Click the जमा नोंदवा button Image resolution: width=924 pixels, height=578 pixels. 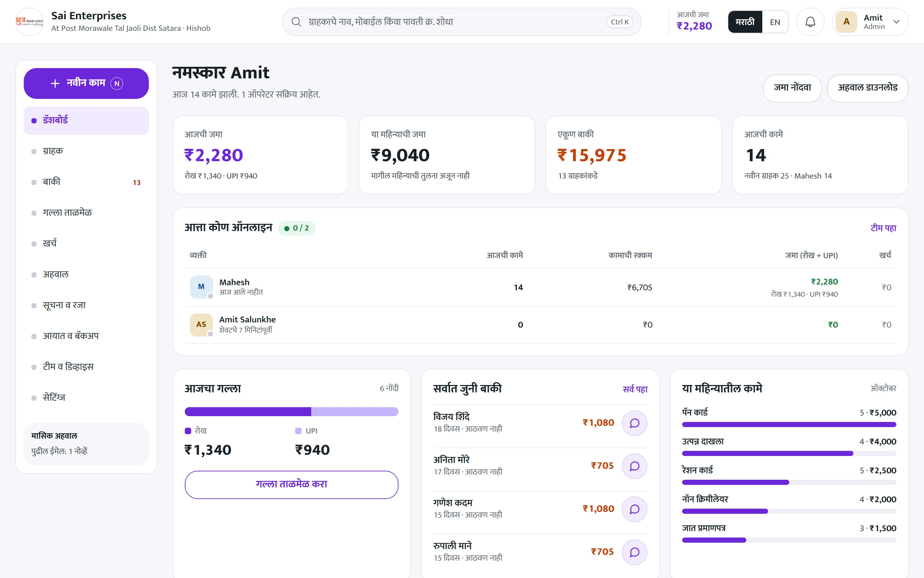(792, 88)
